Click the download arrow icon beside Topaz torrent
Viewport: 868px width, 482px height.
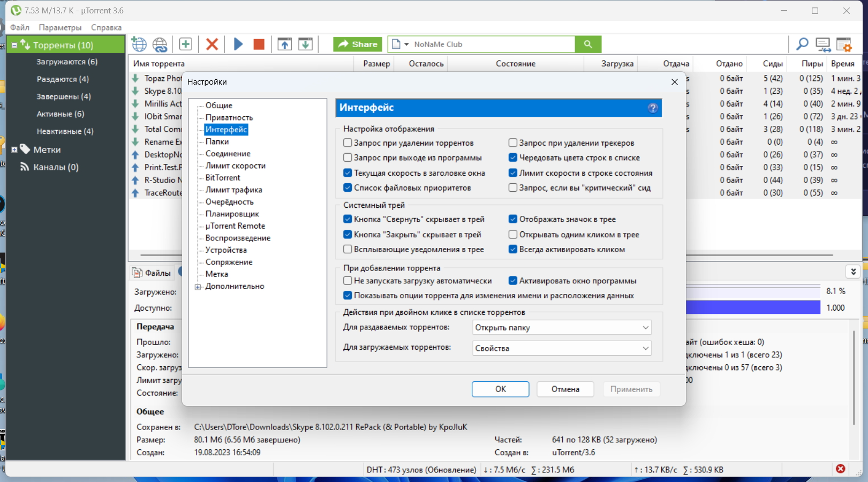pyautogui.click(x=135, y=78)
